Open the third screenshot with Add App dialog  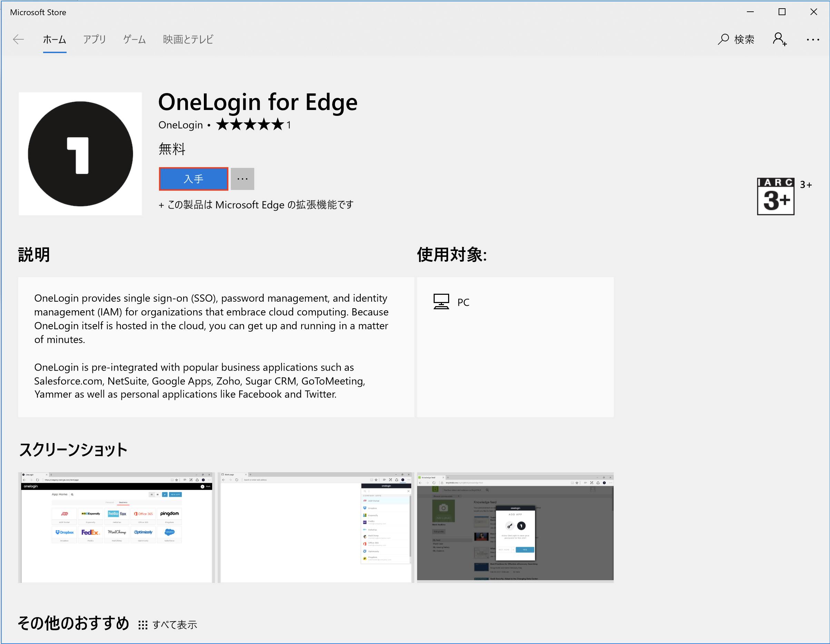(x=515, y=527)
